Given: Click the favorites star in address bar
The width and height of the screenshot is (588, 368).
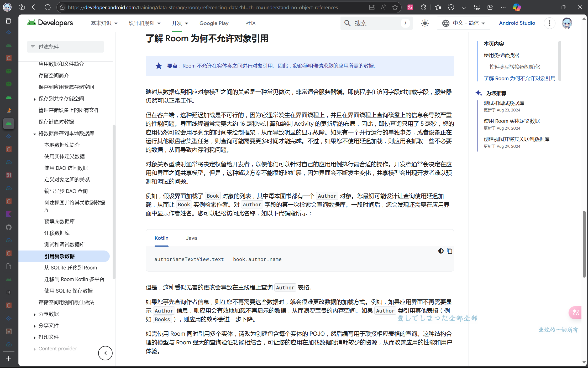Looking at the screenshot, I should point(395,7).
